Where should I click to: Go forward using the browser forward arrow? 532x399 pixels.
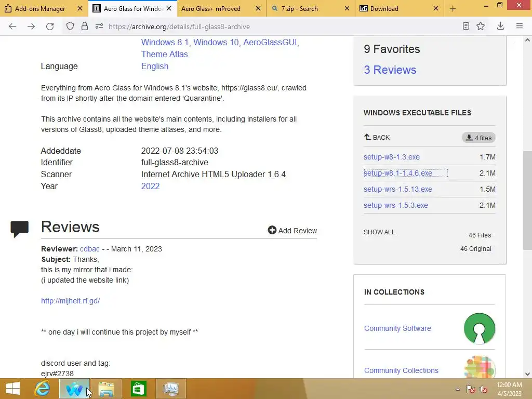[31, 26]
